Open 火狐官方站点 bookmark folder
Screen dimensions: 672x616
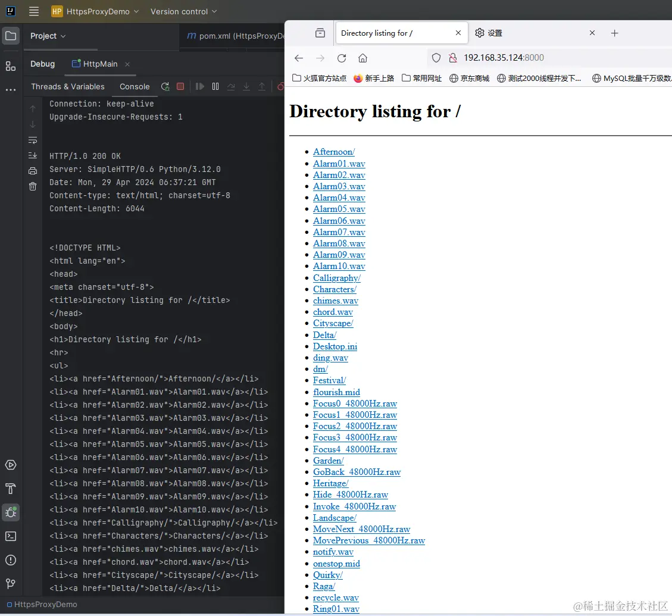coord(319,78)
